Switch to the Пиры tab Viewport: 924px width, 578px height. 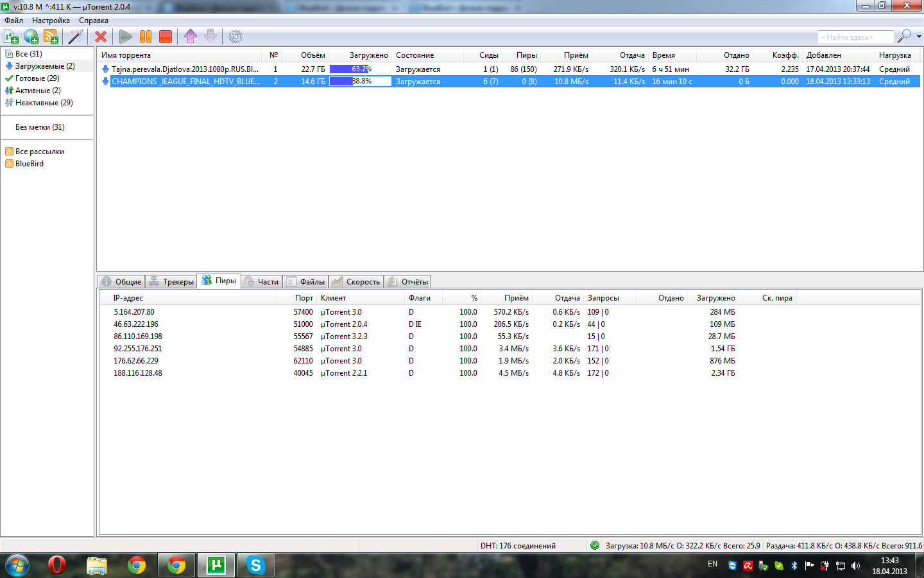click(219, 281)
